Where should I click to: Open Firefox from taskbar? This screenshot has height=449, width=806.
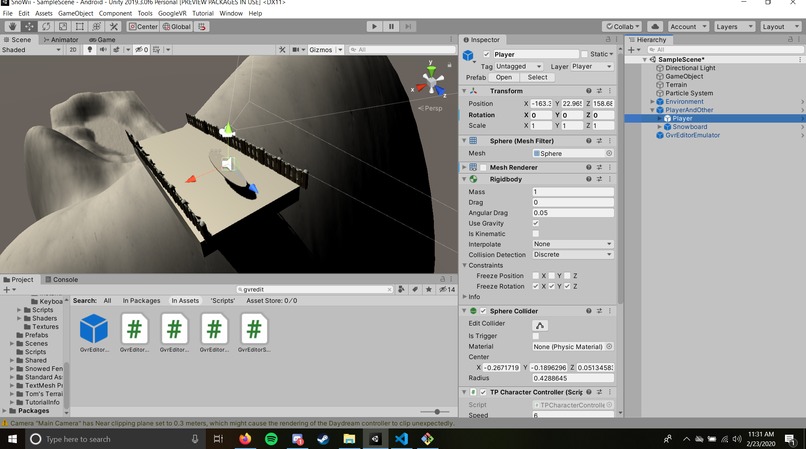point(245,439)
